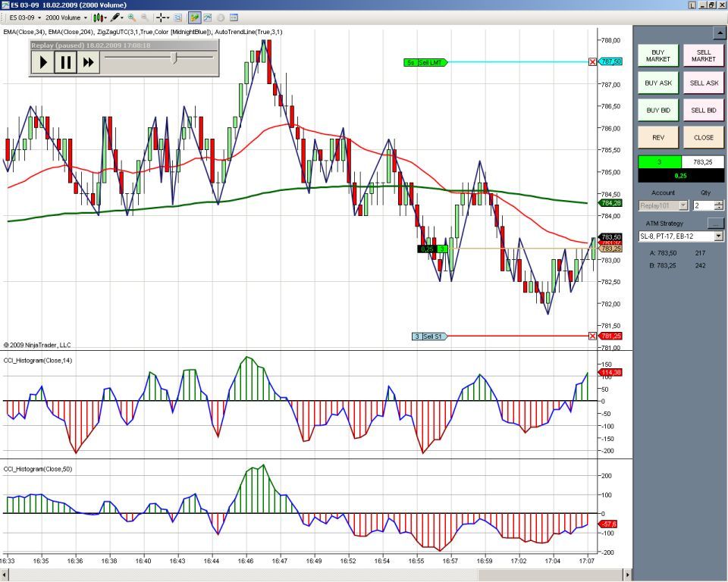Image resolution: width=728 pixels, height=582 pixels.
Task: Open the chart properties icon
Action: click(234, 17)
